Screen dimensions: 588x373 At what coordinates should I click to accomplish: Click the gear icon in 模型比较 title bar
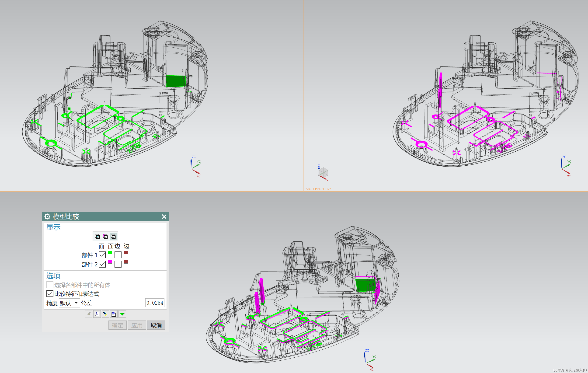pos(47,216)
